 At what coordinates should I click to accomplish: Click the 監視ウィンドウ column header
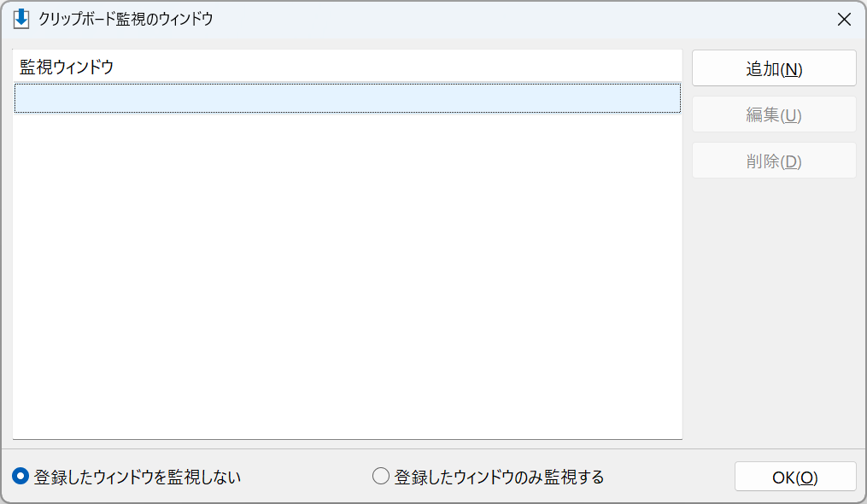click(348, 67)
